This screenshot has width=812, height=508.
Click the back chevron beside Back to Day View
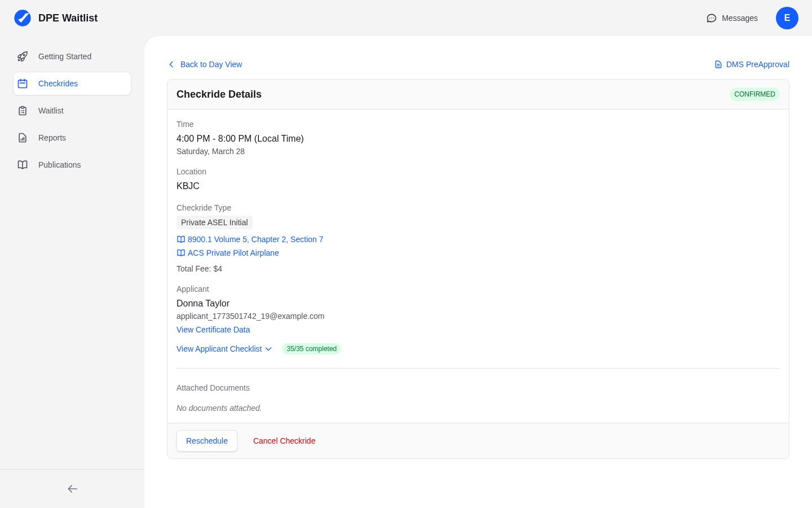pyautogui.click(x=171, y=64)
